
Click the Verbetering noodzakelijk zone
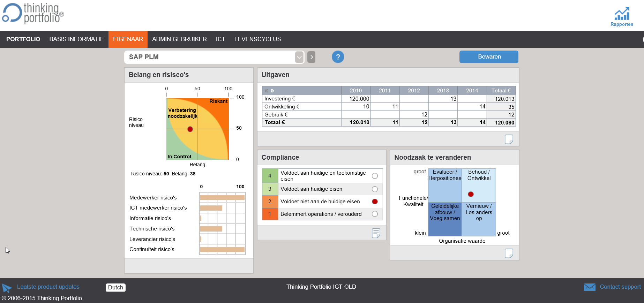[182, 113]
